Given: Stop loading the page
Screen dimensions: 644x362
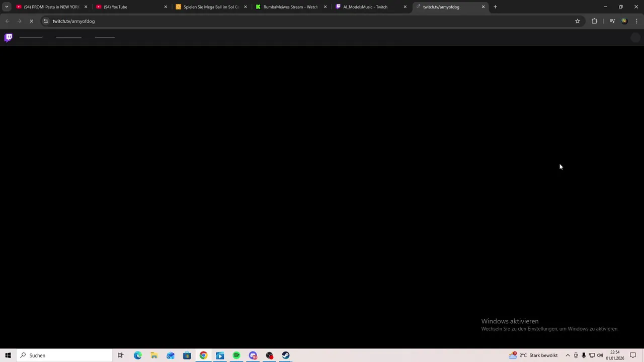Looking at the screenshot, I should pyautogui.click(x=31, y=21).
